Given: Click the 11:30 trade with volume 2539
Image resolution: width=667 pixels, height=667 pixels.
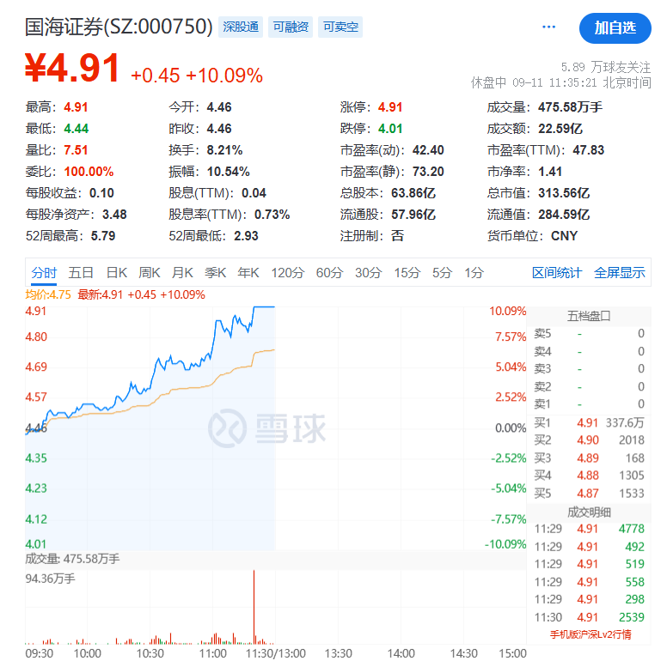Looking at the screenshot, I should tap(589, 617).
